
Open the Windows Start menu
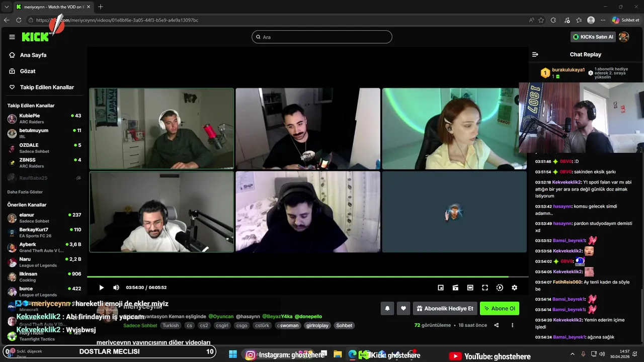[233, 354]
